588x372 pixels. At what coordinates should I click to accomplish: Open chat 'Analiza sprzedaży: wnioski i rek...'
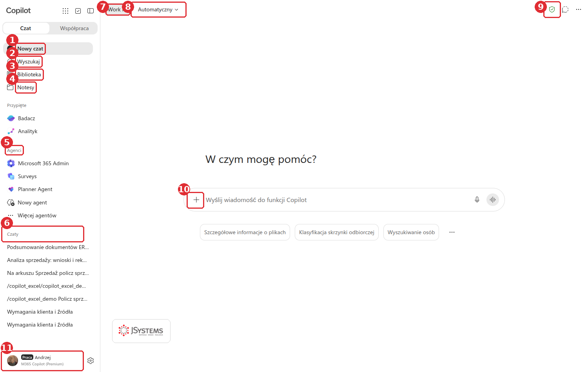47,260
